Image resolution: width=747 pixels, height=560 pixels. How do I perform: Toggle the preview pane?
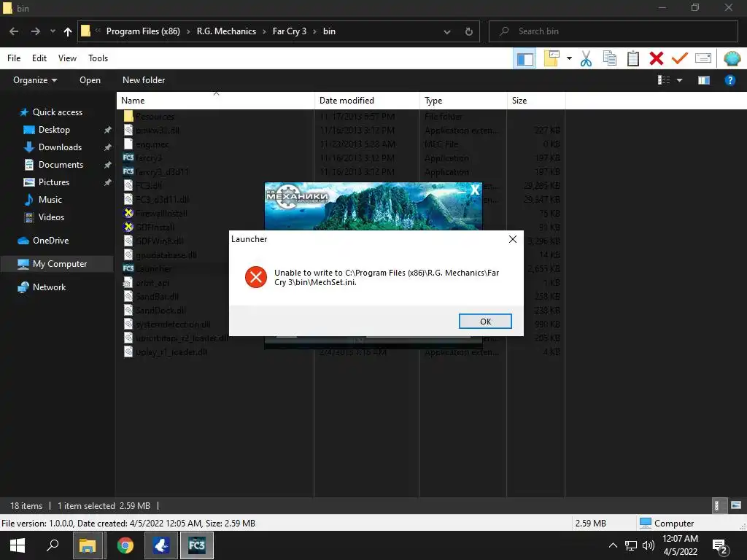(704, 80)
